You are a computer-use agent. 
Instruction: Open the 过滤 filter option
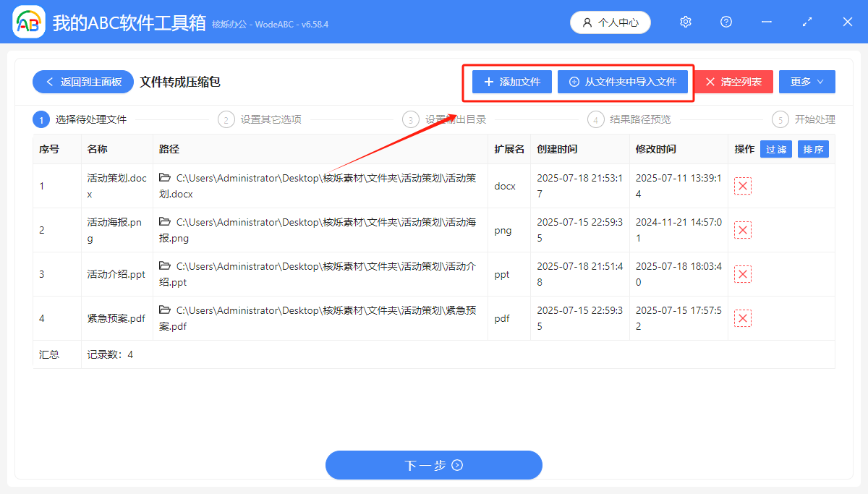pyautogui.click(x=775, y=148)
